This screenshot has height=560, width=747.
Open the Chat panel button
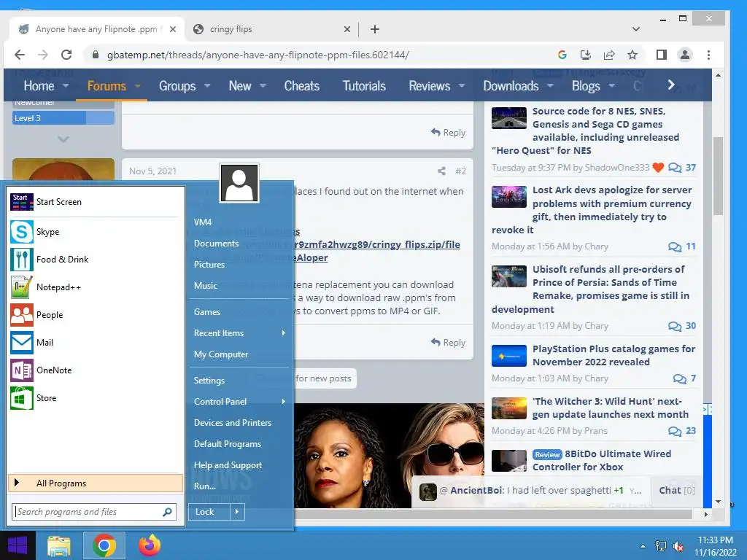(676, 491)
